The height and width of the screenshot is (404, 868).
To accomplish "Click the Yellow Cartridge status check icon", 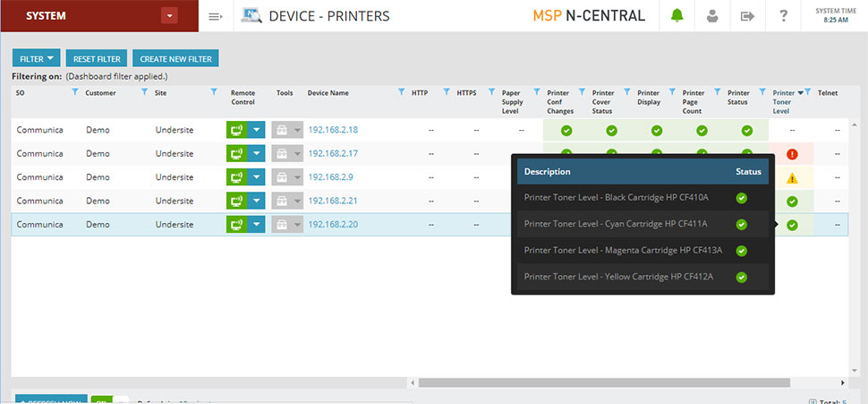I will (742, 277).
